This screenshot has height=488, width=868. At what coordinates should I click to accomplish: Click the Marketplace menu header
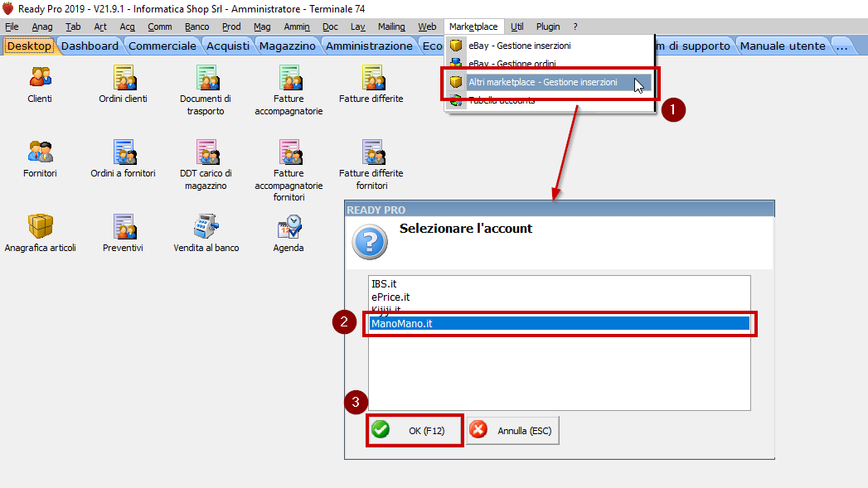(x=473, y=27)
